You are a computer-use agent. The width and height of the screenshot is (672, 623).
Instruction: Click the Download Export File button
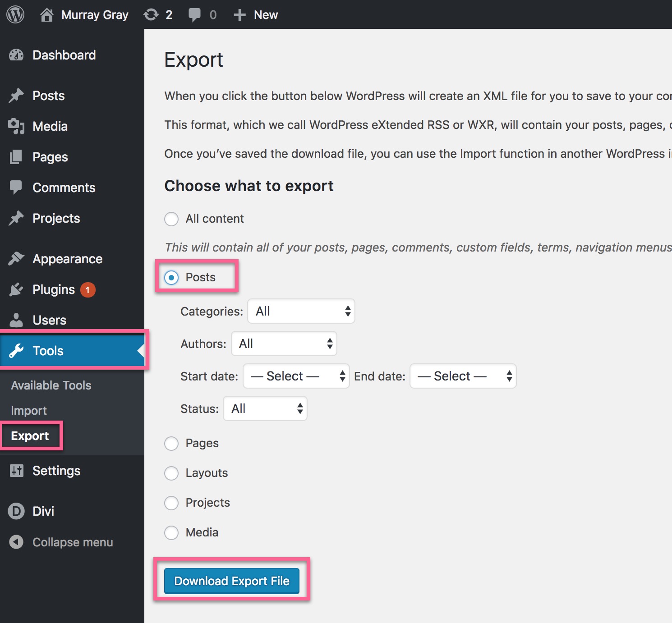click(x=232, y=581)
